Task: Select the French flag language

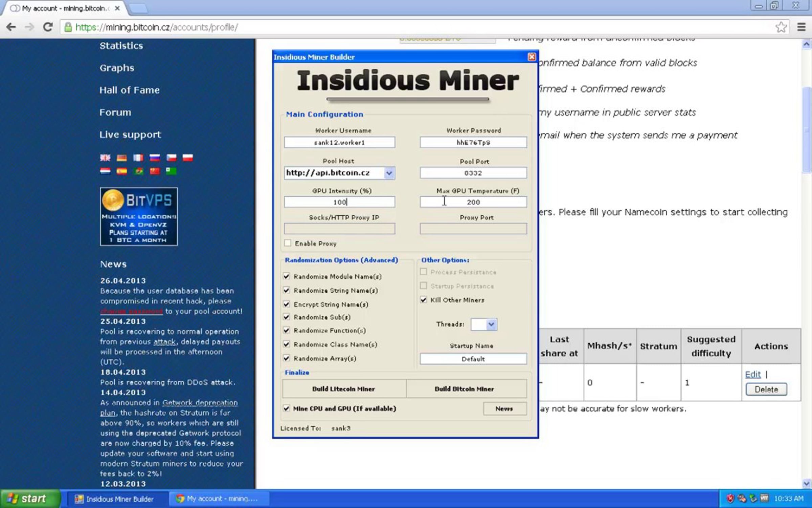Action: tap(138, 158)
